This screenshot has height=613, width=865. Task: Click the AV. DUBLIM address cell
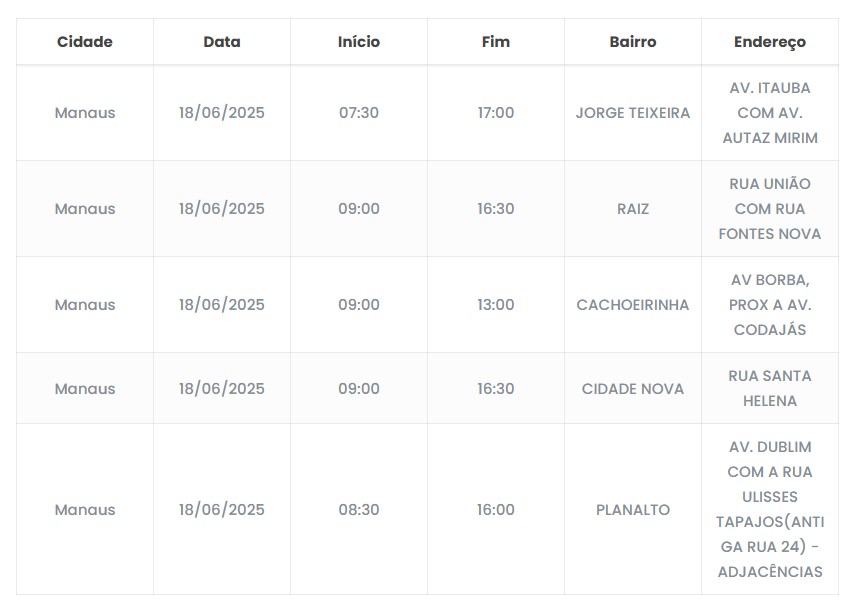770,510
